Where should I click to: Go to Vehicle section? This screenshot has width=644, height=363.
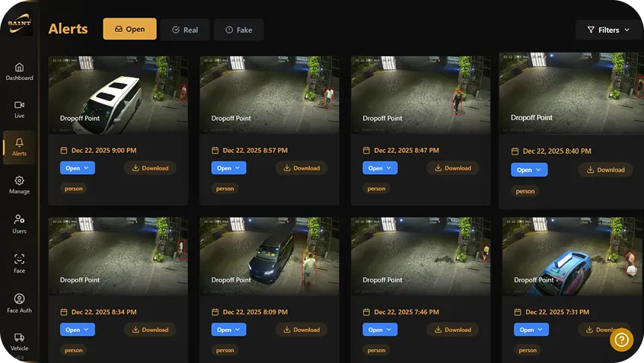click(x=19, y=341)
